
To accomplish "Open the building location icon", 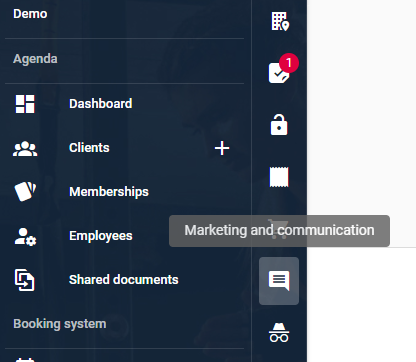I will [280, 22].
